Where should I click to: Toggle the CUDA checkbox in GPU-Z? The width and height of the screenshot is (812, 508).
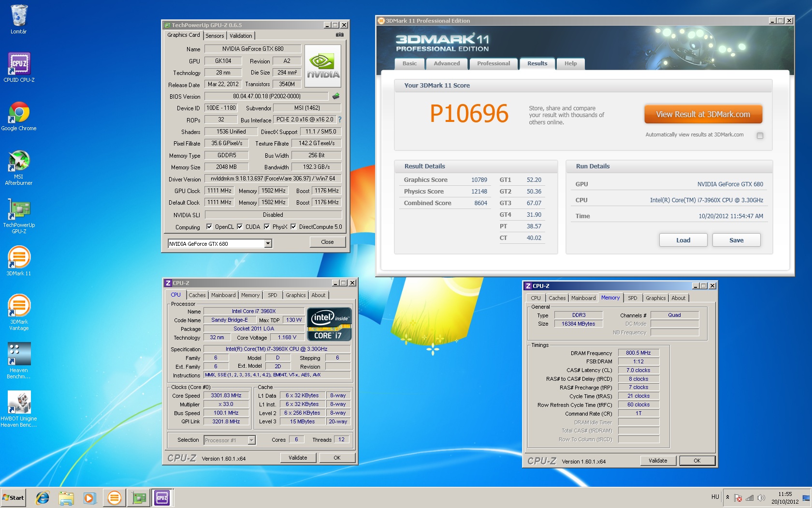tap(240, 226)
